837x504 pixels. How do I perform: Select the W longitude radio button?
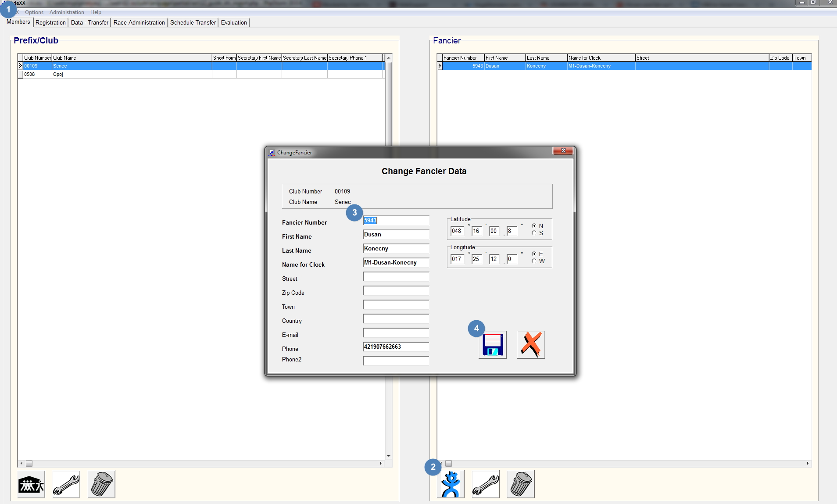click(534, 261)
